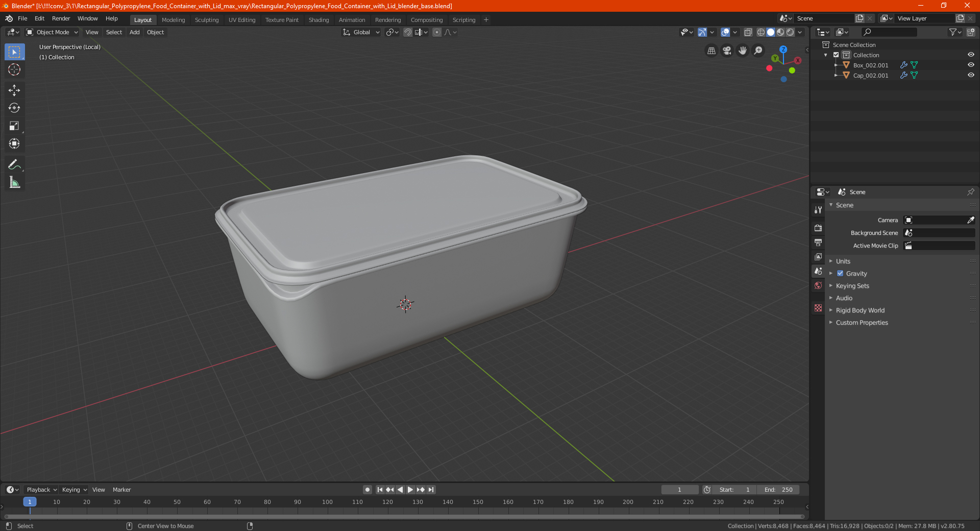Activate the Rotate tool
This screenshot has height=531, width=980.
[x=14, y=108]
